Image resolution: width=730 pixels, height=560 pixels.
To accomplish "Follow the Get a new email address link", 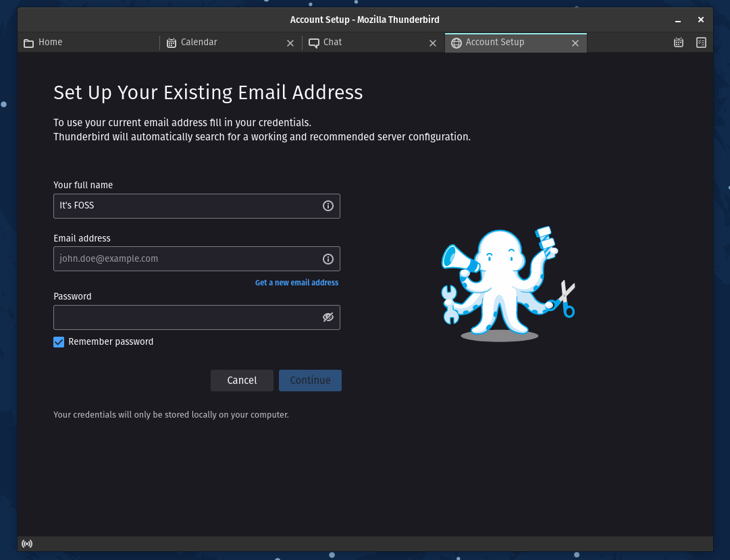I will [x=296, y=283].
